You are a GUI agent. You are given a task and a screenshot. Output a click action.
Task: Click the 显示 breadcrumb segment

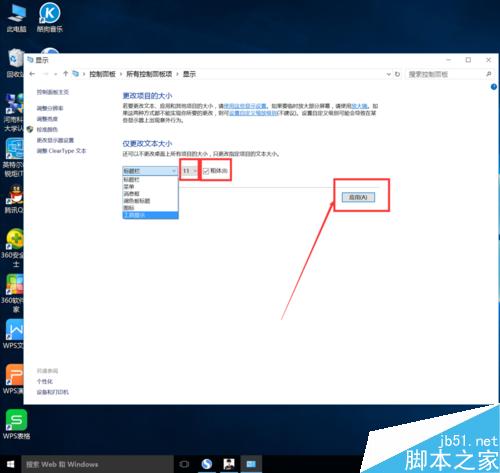tap(189, 74)
